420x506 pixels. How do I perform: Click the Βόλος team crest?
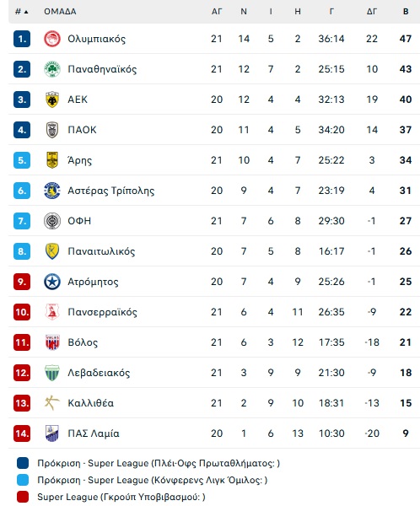click(52, 342)
